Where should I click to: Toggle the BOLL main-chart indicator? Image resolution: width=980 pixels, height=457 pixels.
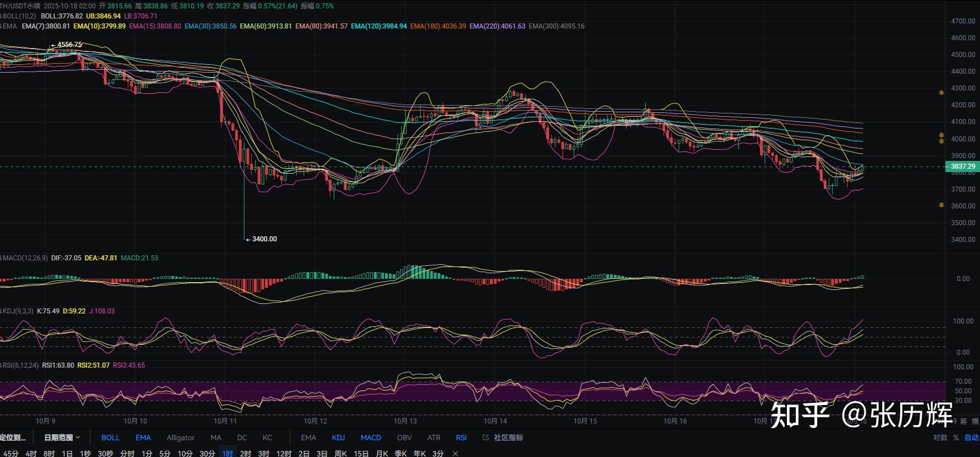(x=111, y=437)
